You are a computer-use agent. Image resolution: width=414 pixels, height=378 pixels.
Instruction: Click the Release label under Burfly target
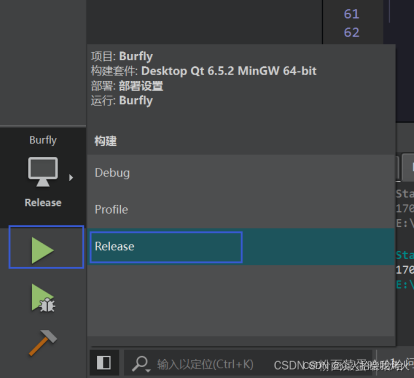coord(43,203)
